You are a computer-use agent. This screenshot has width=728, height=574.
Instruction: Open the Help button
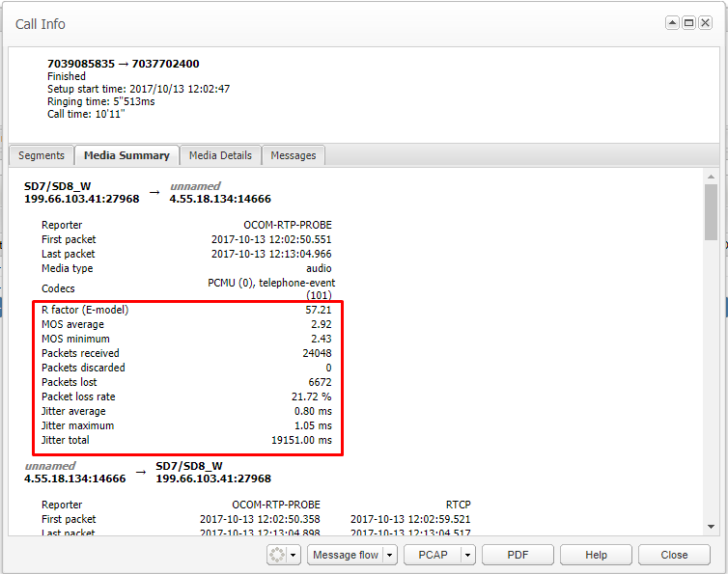point(596,555)
